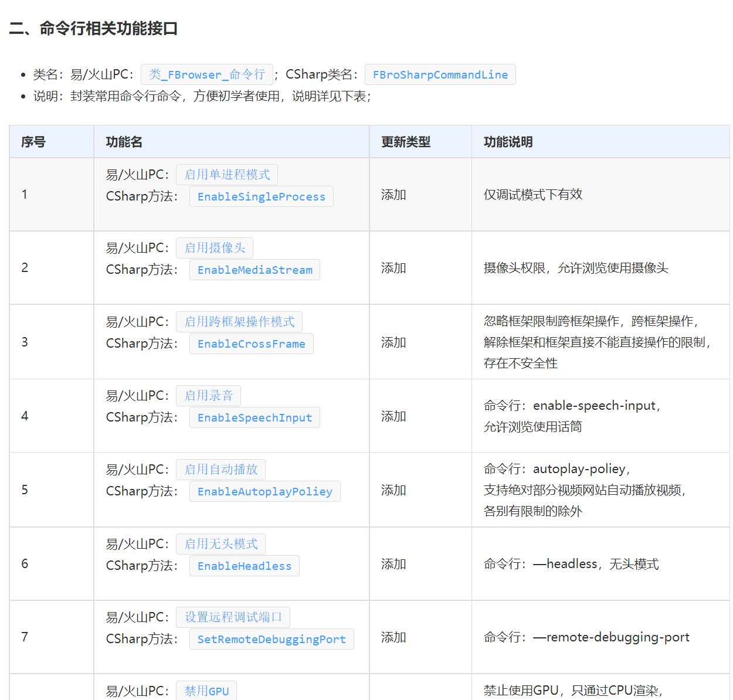Click the 设置远程调试端口 code tag
This screenshot has height=700, width=733.
(x=233, y=617)
